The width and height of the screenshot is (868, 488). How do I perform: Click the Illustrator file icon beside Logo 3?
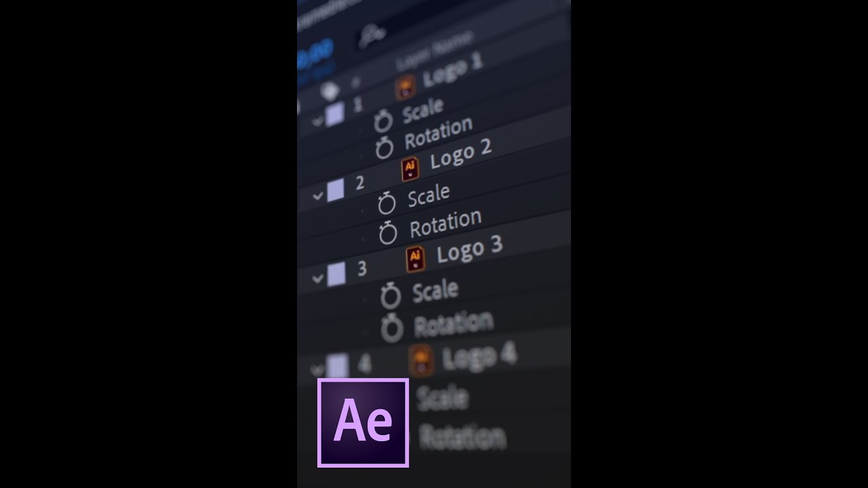click(415, 259)
